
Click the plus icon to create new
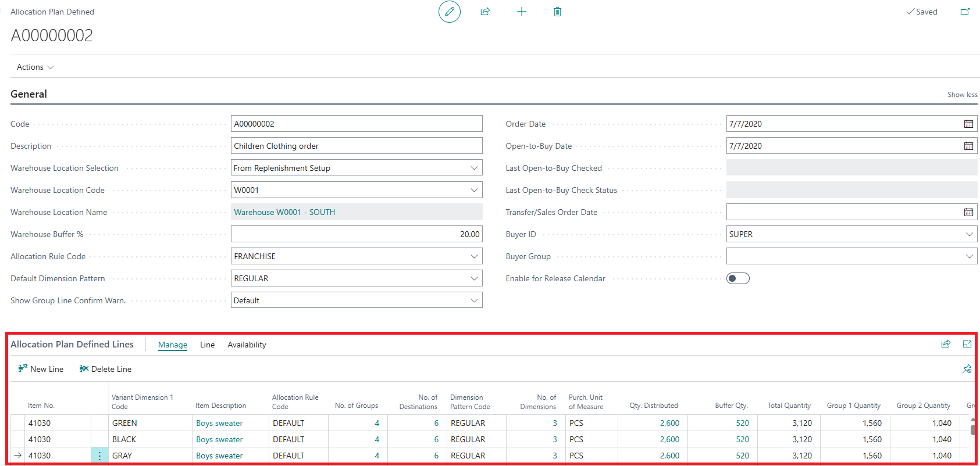522,12
